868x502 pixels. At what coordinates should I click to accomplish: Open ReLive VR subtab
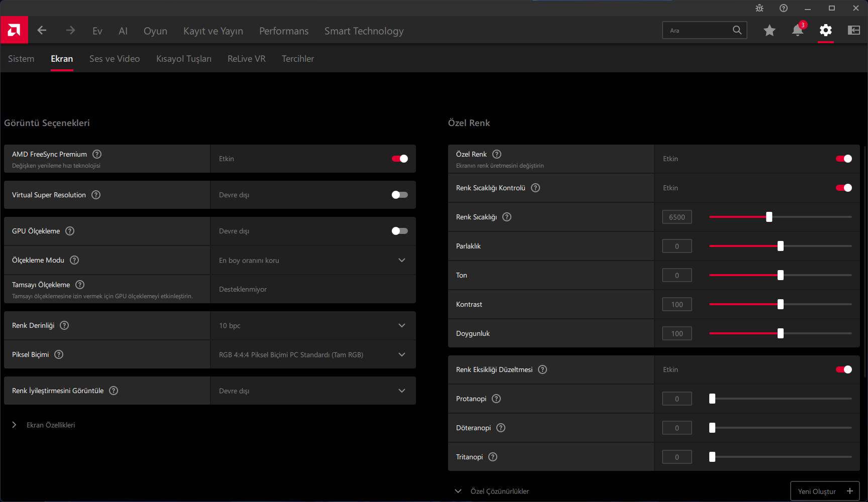pyautogui.click(x=247, y=59)
